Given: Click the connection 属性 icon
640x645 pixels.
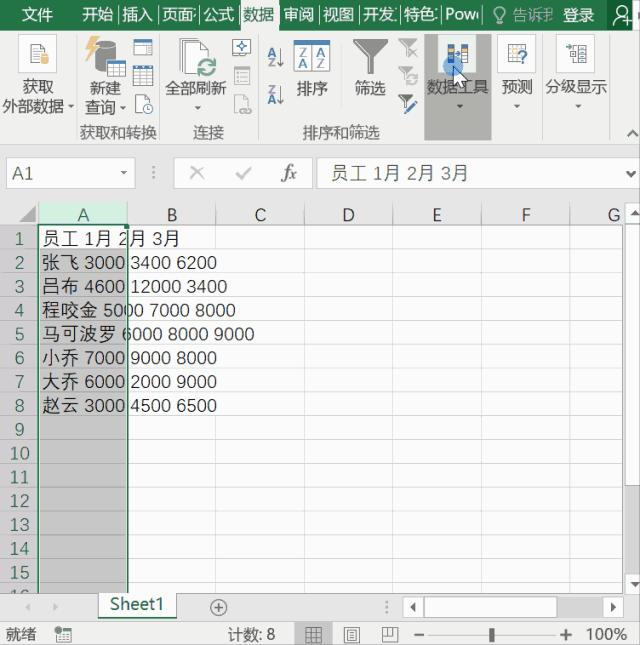Looking at the screenshot, I should pos(242,76).
